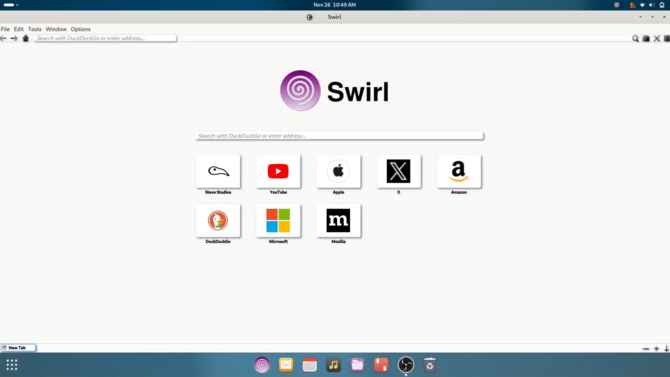Open the Mail app in the dock
The image size is (670, 377).
(x=286, y=365)
